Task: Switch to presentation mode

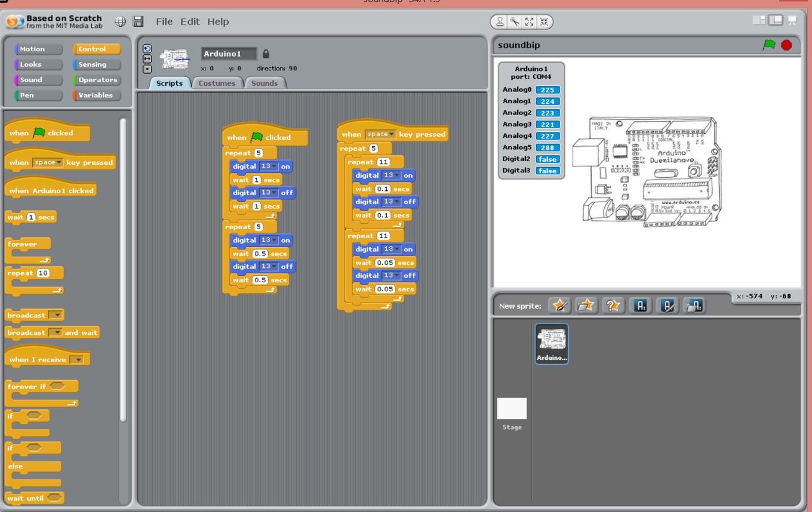Action: coord(792,20)
